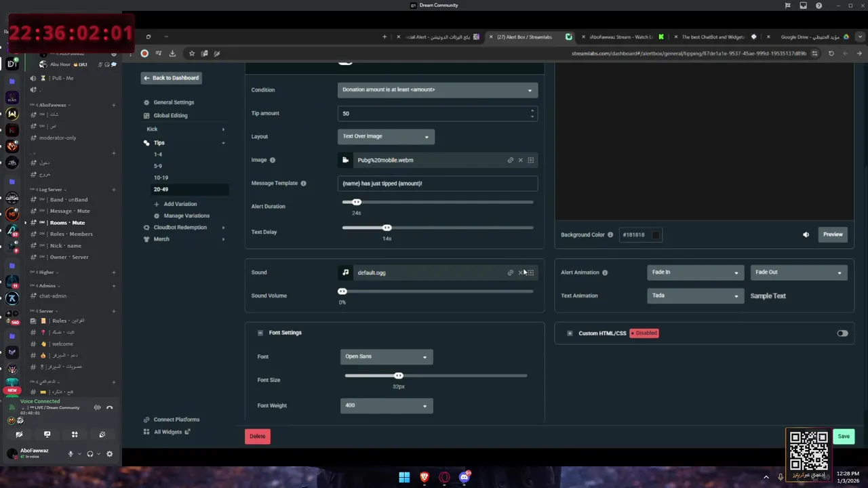868x488 pixels.
Task: Toggle preview sound speaker icon
Action: [x=806, y=235]
